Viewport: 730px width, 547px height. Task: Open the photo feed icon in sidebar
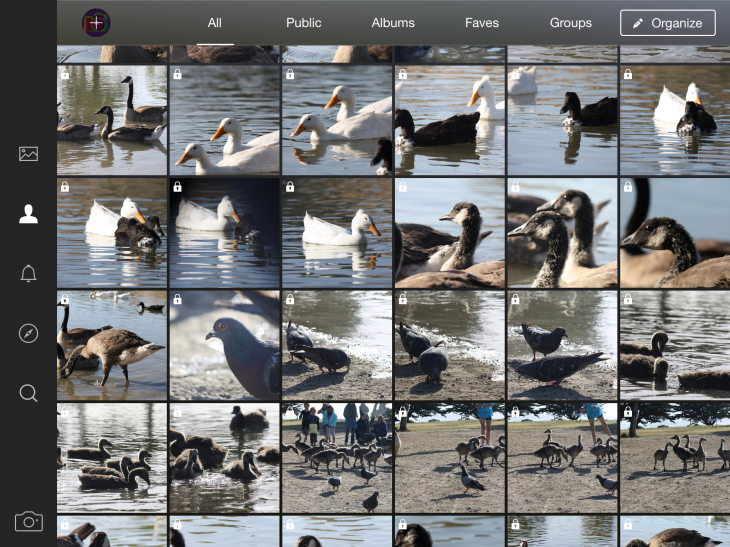(x=28, y=154)
